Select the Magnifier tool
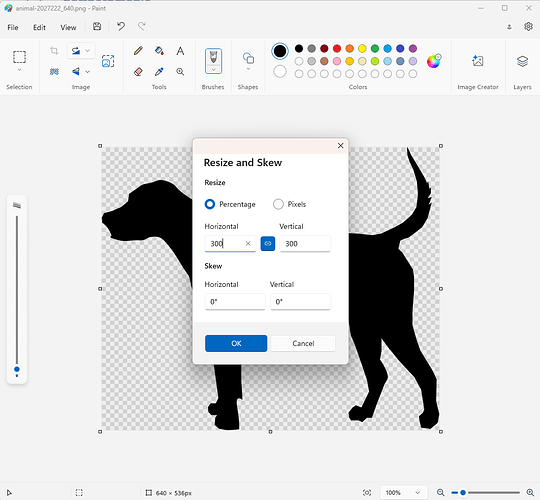The image size is (540, 500). pyautogui.click(x=180, y=72)
